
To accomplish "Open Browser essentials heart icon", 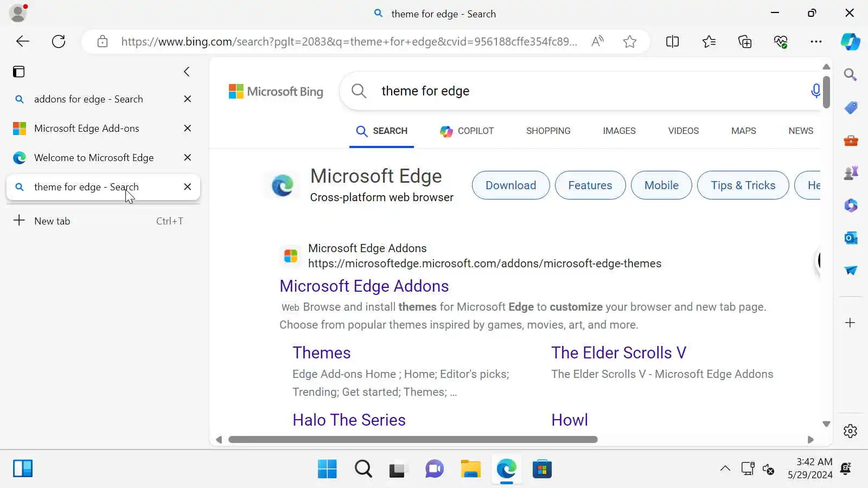I will [x=781, y=42].
